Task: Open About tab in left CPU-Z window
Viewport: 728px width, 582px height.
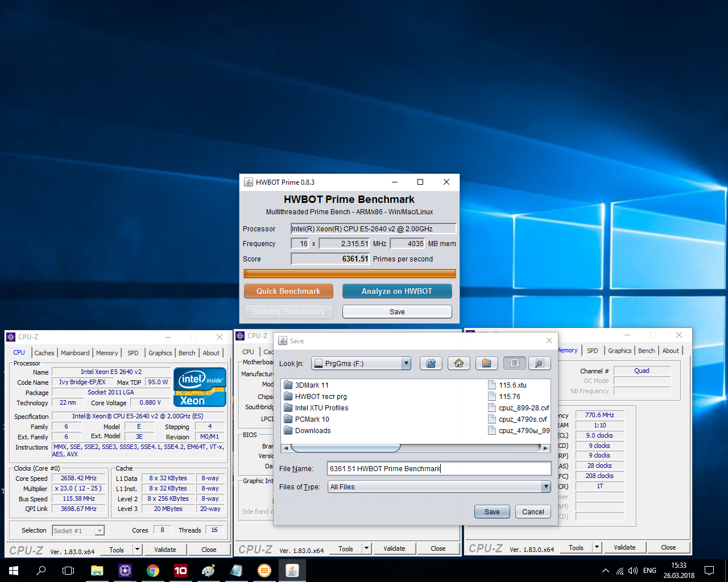Action: coord(211,353)
